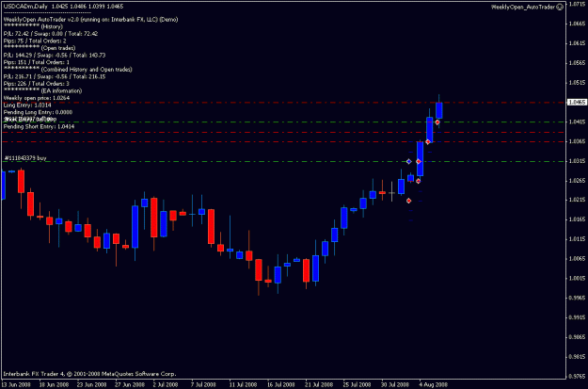This screenshot has height=389, width=588.
Task: Click the 1.0565 price scale label
Action: click(x=578, y=63)
